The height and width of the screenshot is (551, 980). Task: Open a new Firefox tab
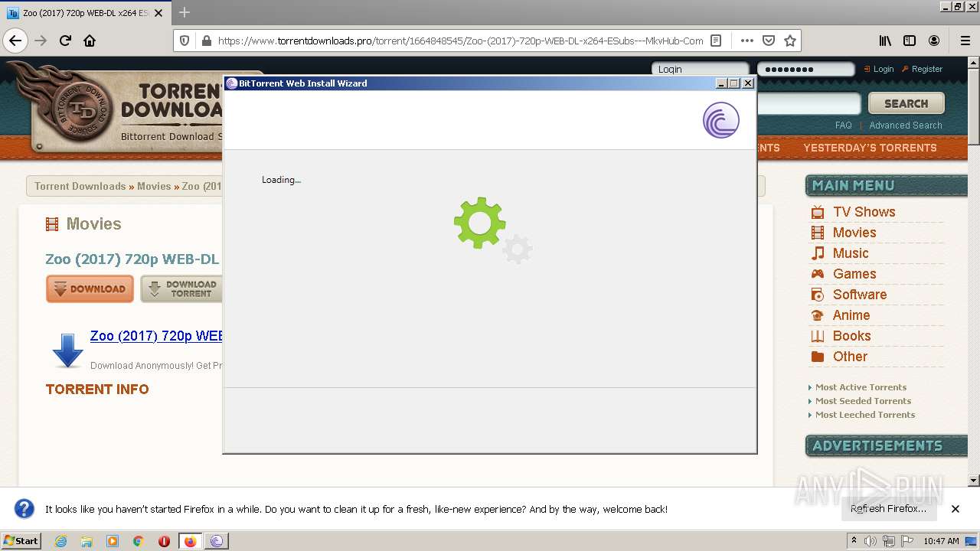(185, 12)
